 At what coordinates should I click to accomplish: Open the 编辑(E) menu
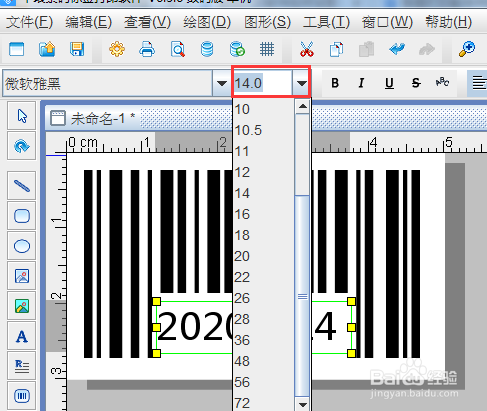[88, 22]
